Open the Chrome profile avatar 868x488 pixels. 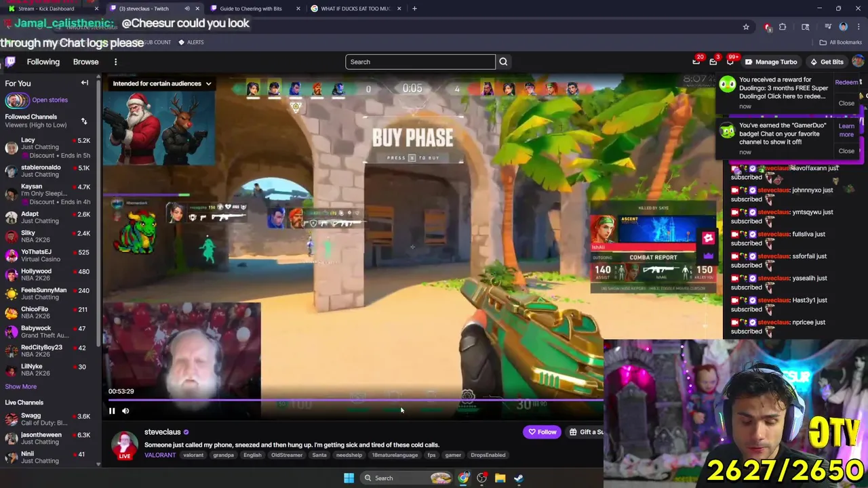pos(844,27)
